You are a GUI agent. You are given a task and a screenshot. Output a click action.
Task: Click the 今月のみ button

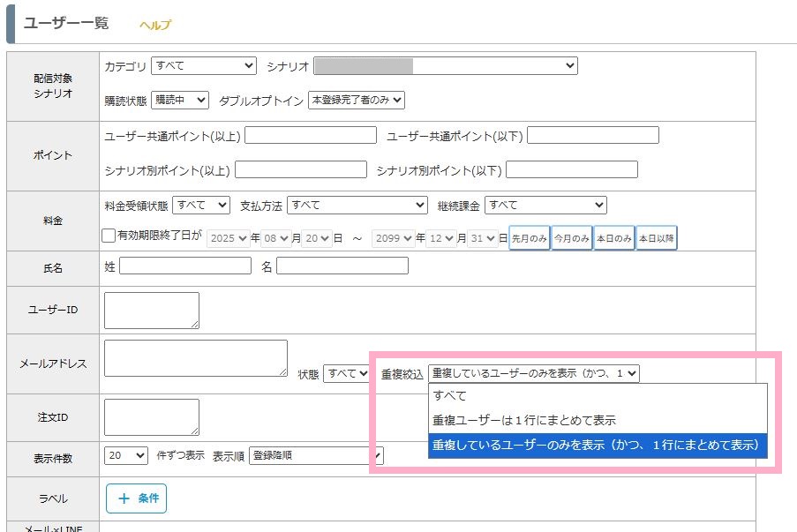click(x=572, y=239)
